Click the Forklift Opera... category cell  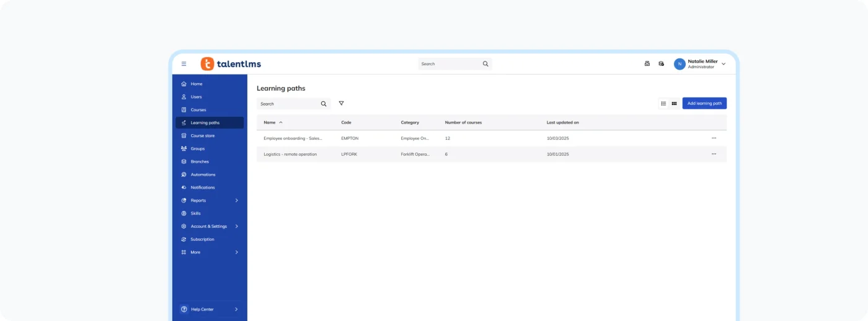pyautogui.click(x=415, y=154)
